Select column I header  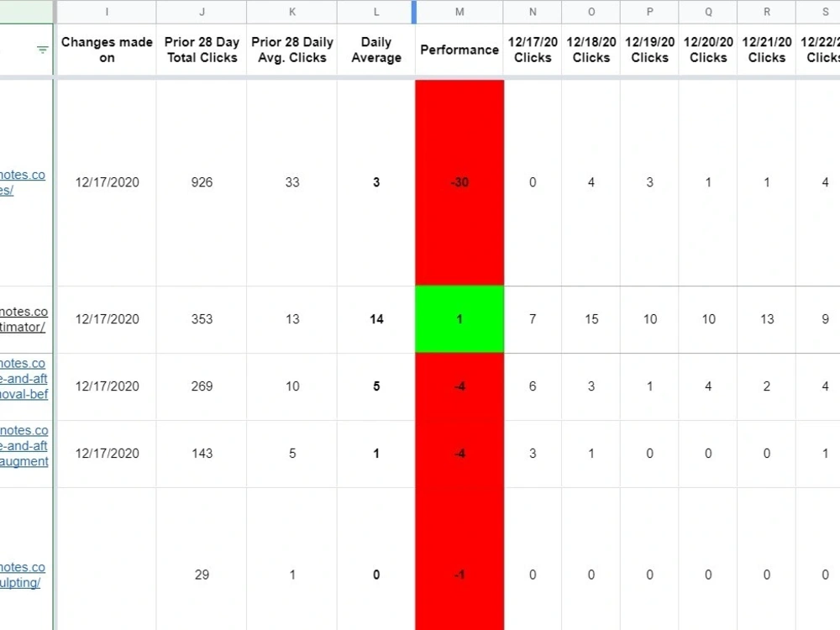coord(107,12)
